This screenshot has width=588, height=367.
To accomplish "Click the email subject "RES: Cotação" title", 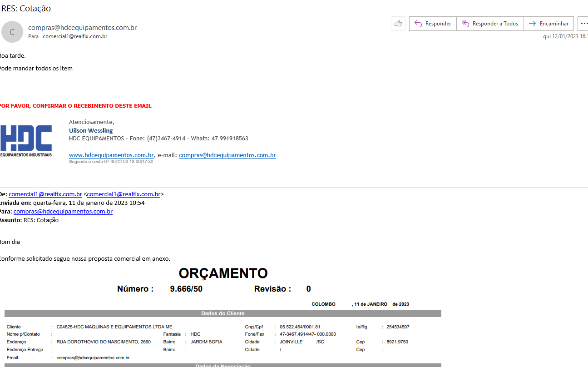I will (26, 8).
